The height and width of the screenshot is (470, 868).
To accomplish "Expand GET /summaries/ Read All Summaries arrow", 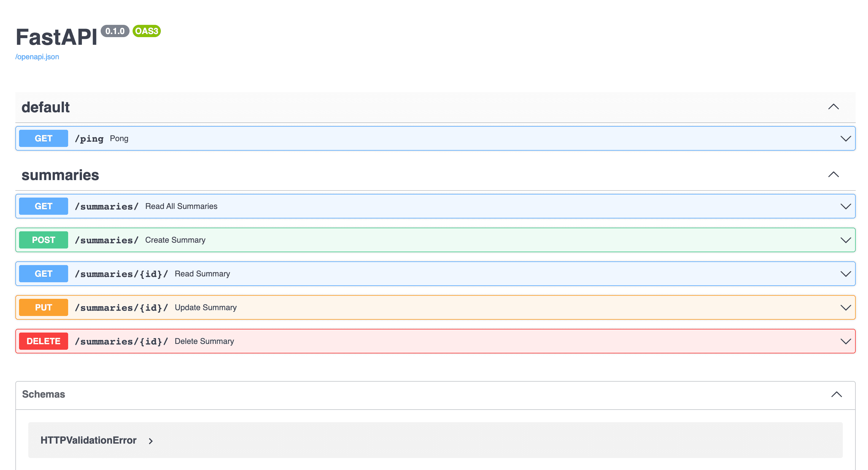I will 845,206.
